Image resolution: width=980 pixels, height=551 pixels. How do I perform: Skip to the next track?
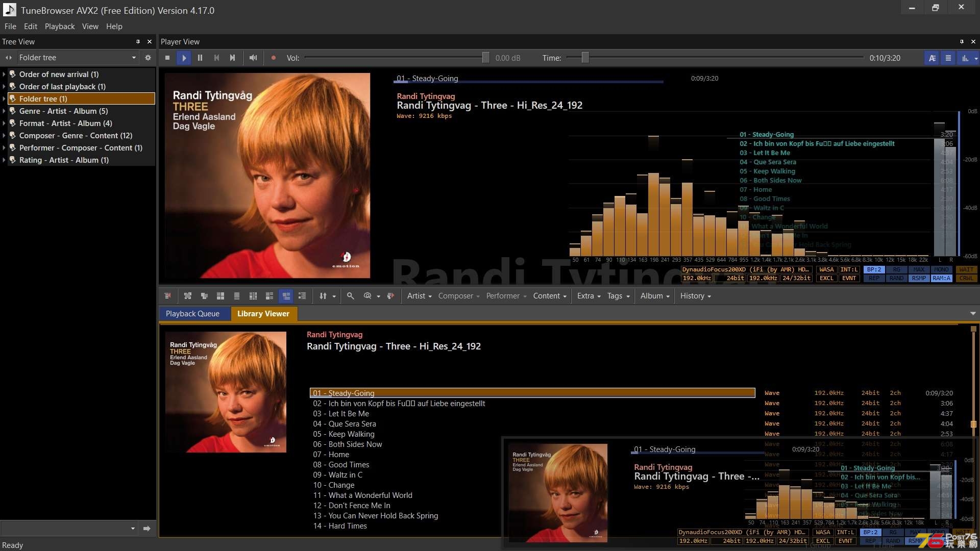pyautogui.click(x=233, y=58)
